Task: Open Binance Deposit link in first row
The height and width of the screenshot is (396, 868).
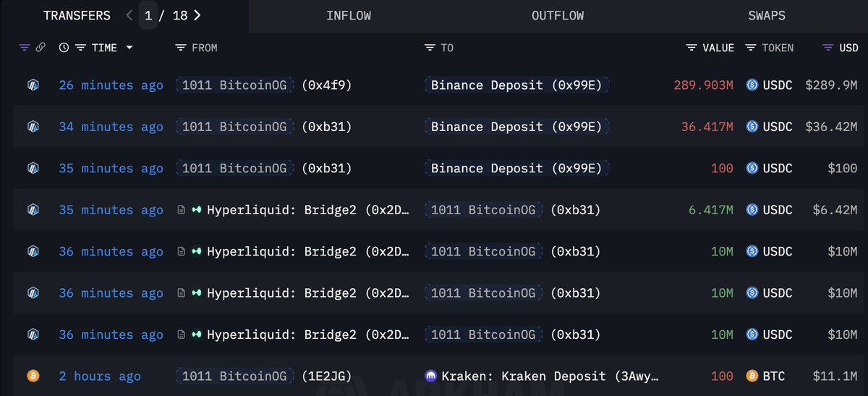Action: pyautogui.click(x=516, y=85)
